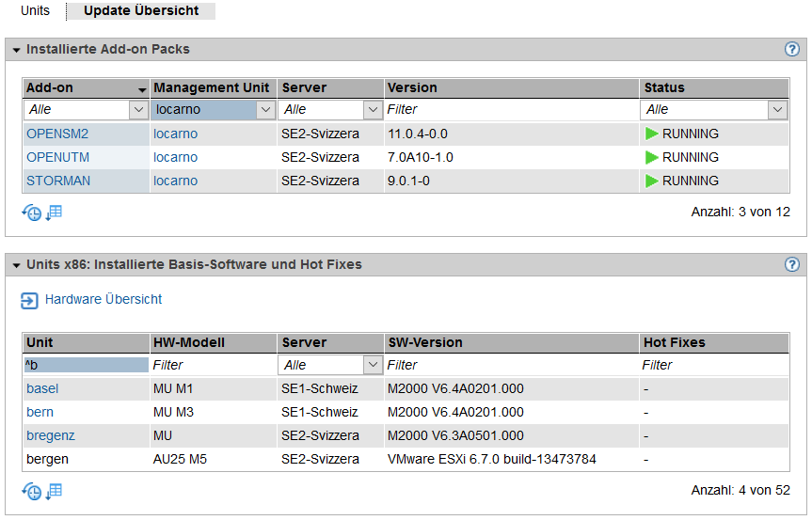Open locarno link in OPENSM2 row

coord(176,134)
